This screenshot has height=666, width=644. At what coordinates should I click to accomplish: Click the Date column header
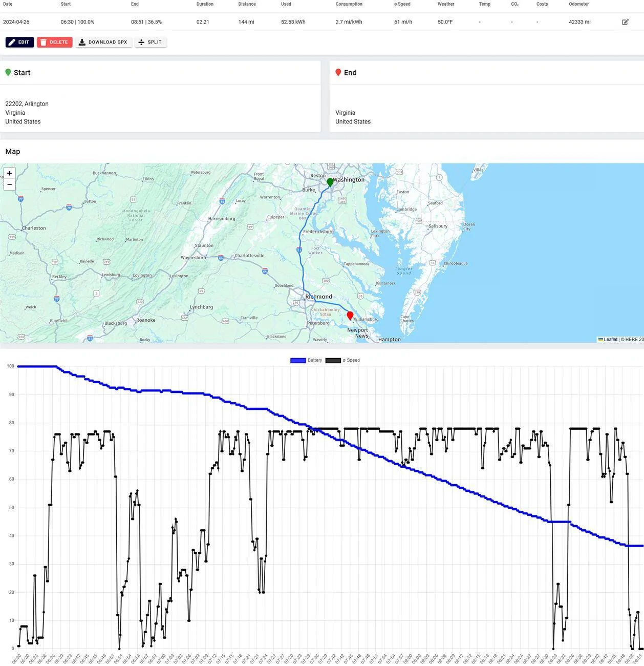8,4
